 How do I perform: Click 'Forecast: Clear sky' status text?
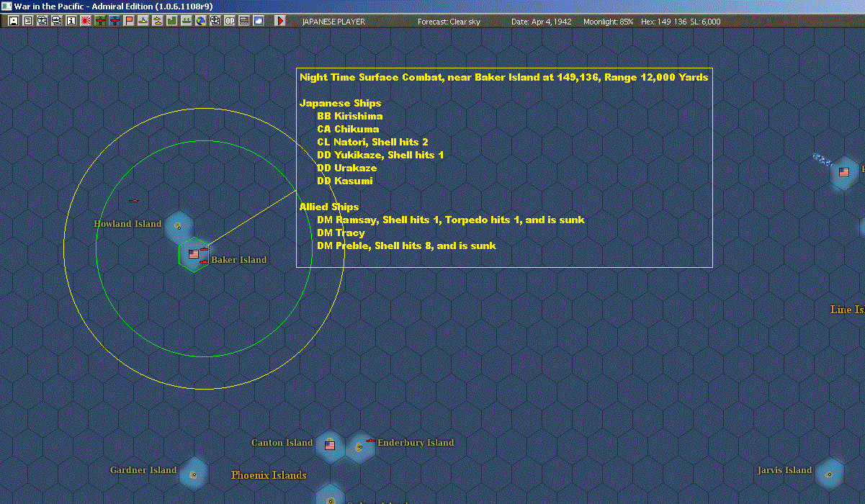[x=449, y=22]
